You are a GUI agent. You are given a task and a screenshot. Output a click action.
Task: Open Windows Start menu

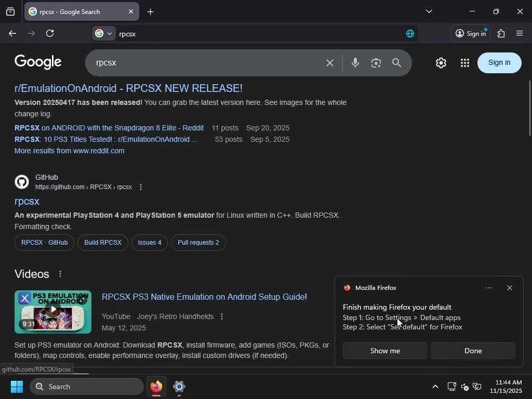click(17, 387)
